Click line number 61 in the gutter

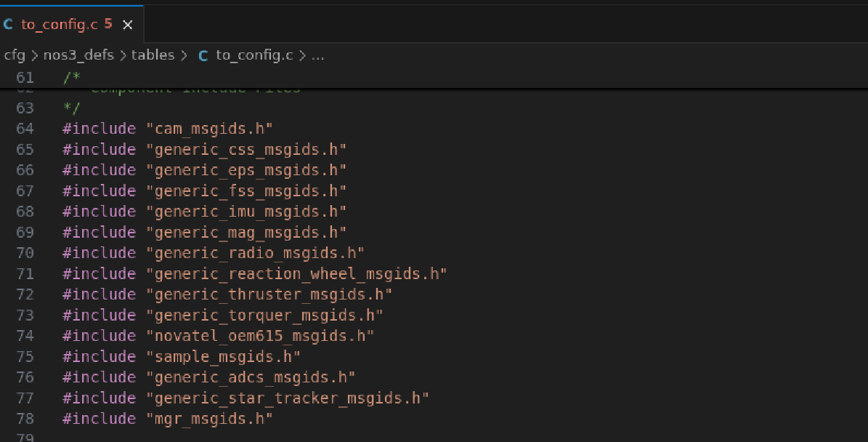(x=25, y=77)
